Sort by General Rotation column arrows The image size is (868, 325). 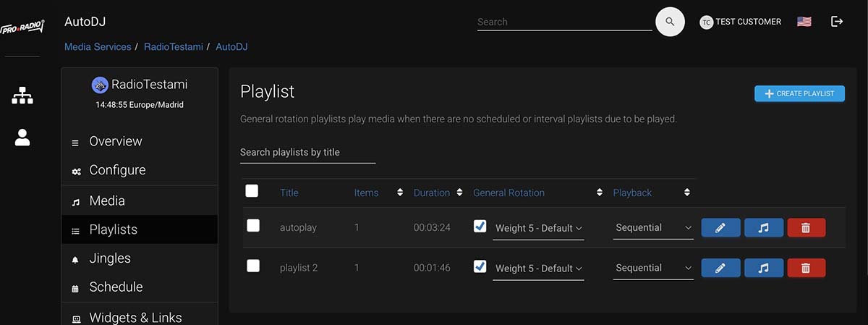599,193
